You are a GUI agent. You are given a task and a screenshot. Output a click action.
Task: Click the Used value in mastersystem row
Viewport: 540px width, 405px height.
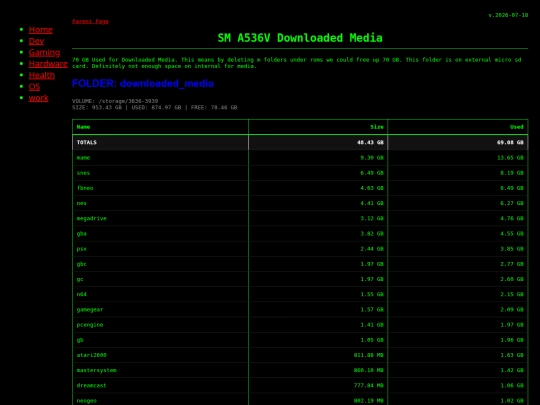click(x=512, y=370)
